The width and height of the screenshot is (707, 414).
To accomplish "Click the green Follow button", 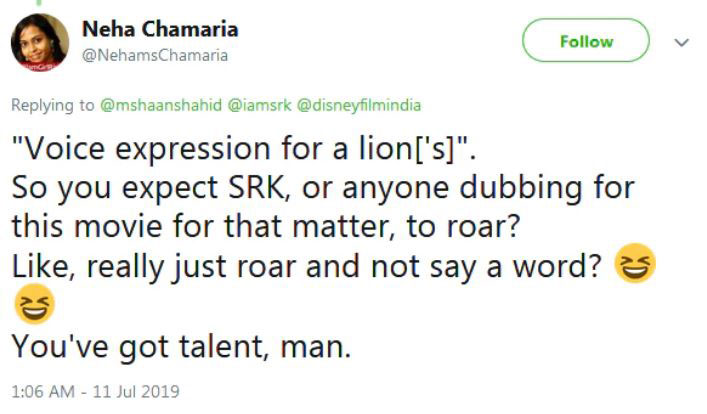I will [x=585, y=42].
